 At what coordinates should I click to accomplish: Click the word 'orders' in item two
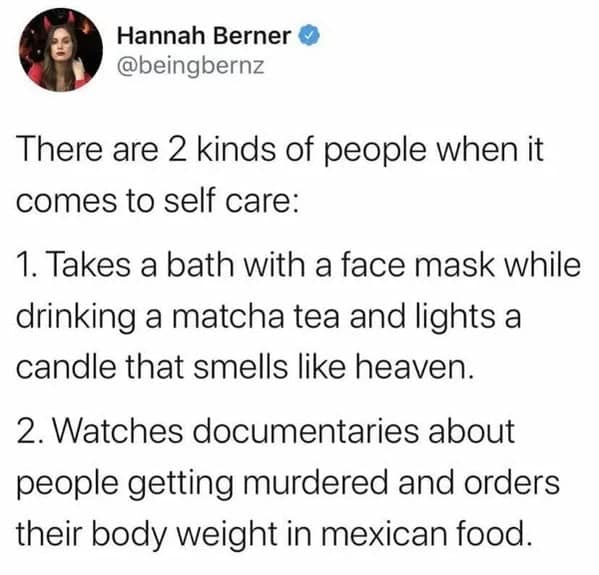pyautogui.click(x=512, y=482)
